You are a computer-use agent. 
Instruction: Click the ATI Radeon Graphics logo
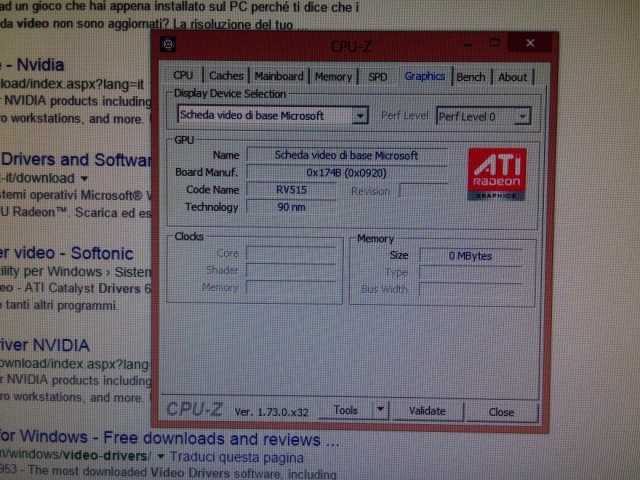point(497,174)
